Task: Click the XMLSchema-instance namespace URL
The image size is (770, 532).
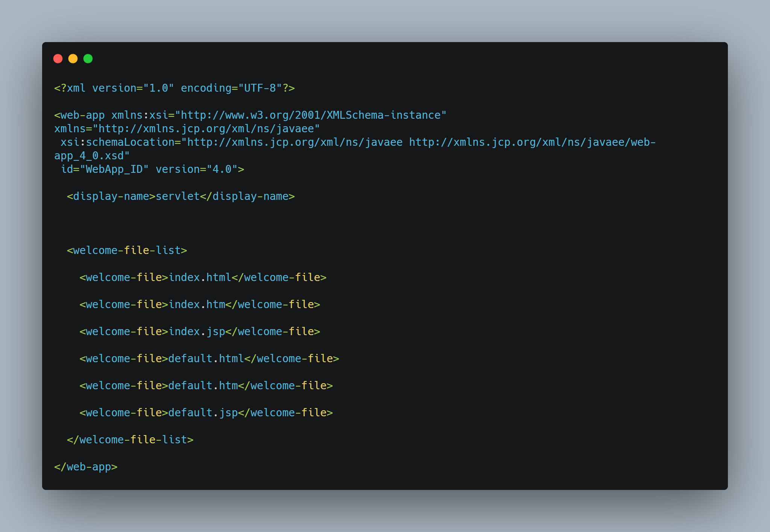Action: click(x=311, y=115)
